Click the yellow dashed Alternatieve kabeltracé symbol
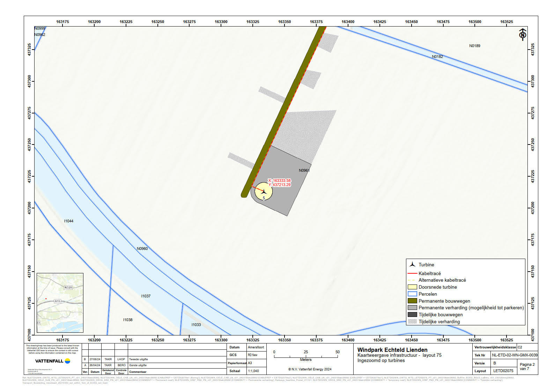 click(x=412, y=280)
